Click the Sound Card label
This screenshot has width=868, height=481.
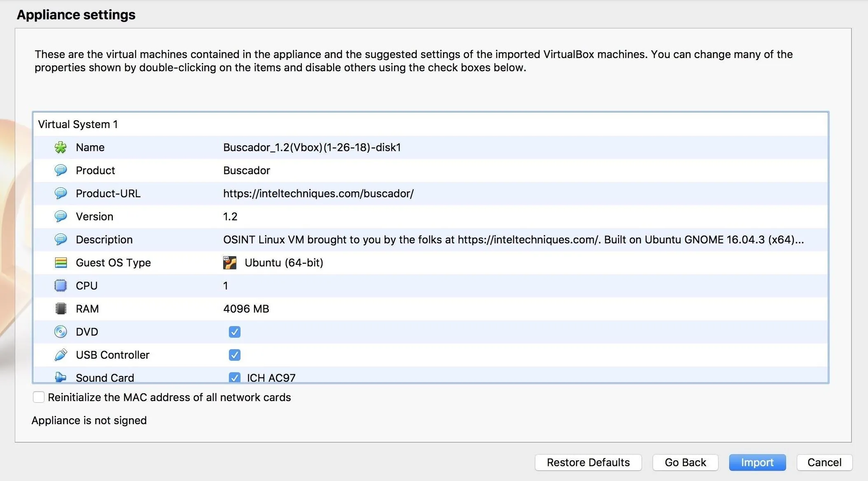click(x=105, y=378)
